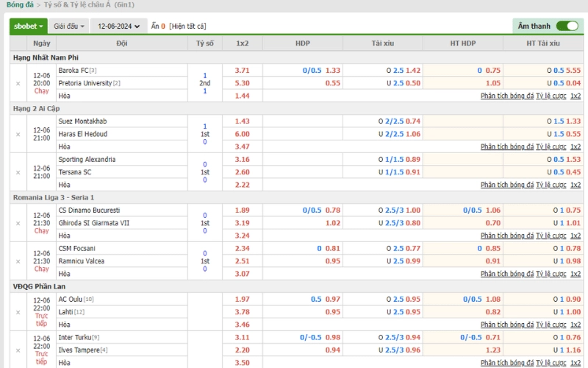Click 1x2 link in CSM Focsani row
Viewport: 588px width, 368px height.
click(x=576, y=274)
